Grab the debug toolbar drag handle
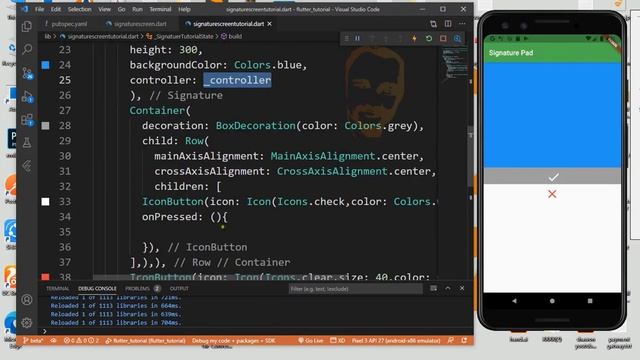This screenshot has height=360, width=640. click(x=347, y=38)
